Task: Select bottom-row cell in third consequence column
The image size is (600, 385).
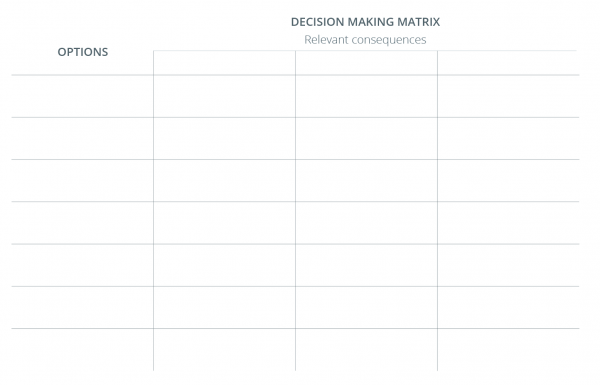Action: tap(508, 349)
